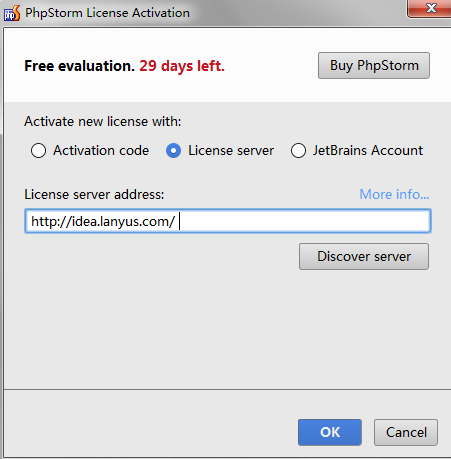This screenshot has height=459, width=451.
Task: Click the "Activate new license with:" label
Action: (x=103, y=121)
